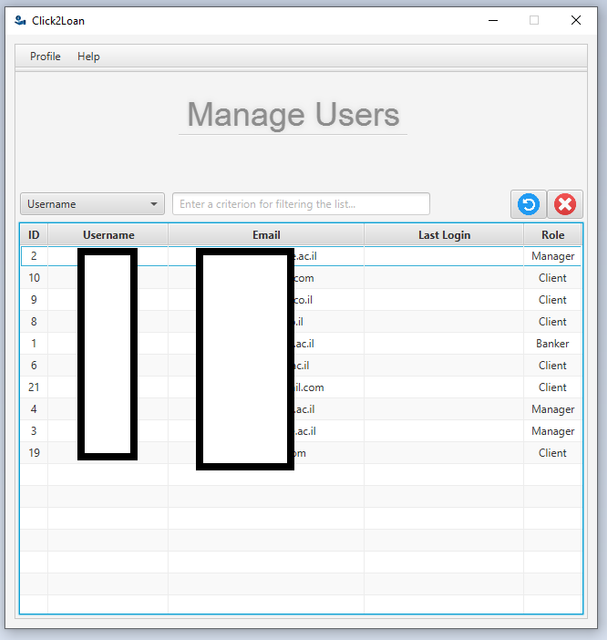Viewport: 607px width, 640px height.
Task: Click the Role column header
Action: 553,235
